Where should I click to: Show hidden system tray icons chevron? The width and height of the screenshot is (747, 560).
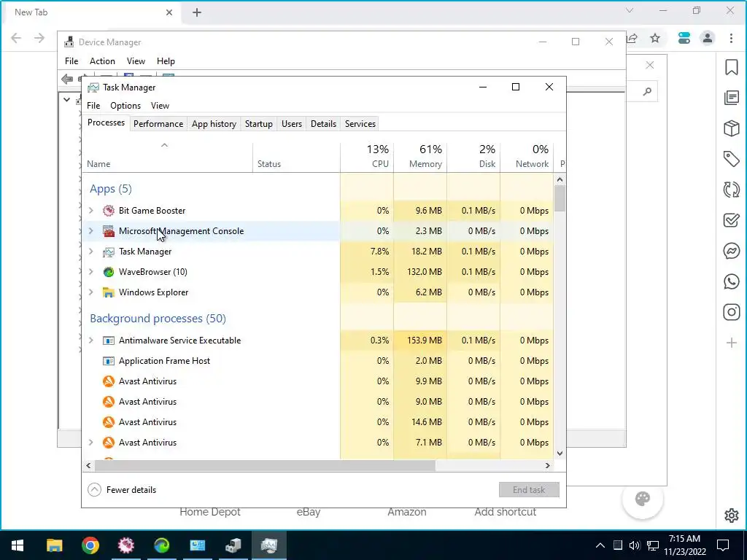click(600, 545)
